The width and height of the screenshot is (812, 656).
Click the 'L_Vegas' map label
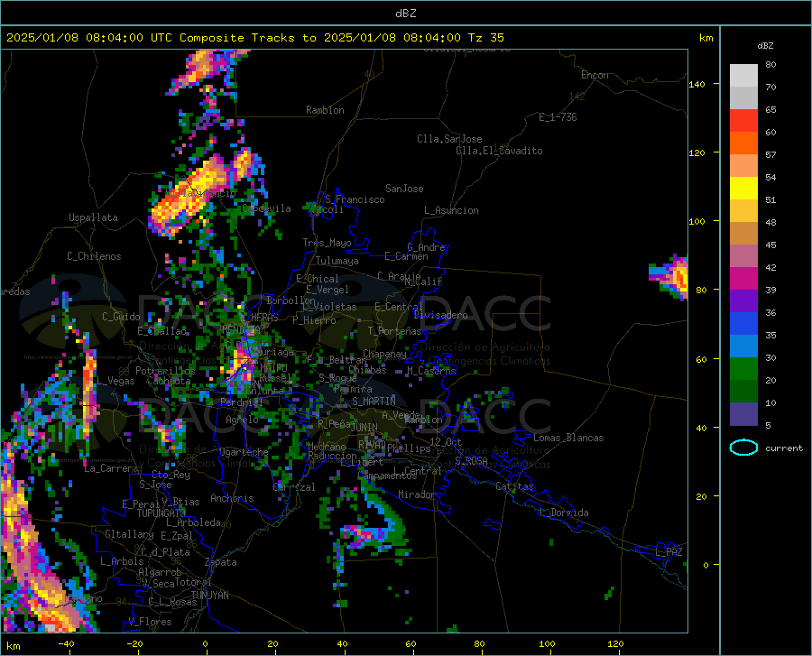(115, 381)
